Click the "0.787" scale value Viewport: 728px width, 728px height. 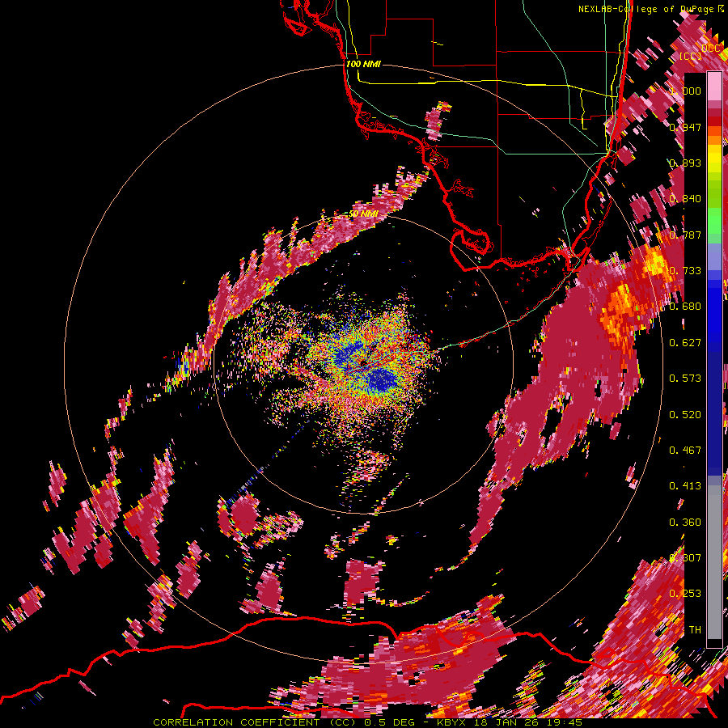click(685, 235)
